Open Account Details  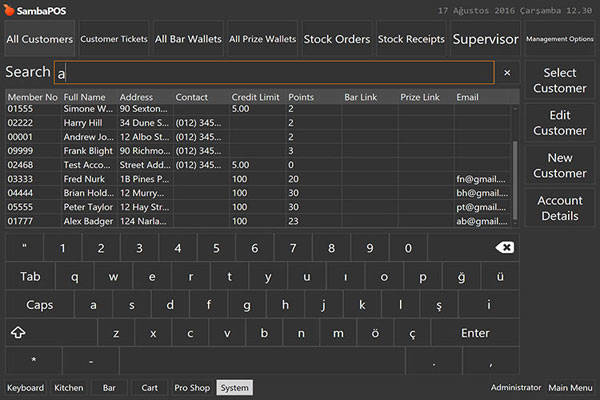click(x=559, y=208)
